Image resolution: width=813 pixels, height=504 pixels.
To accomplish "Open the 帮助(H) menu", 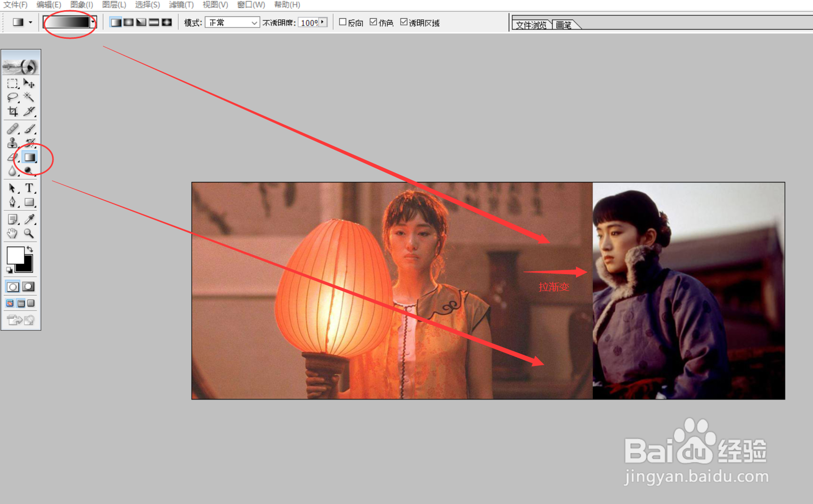I will (x=287, y=5).
